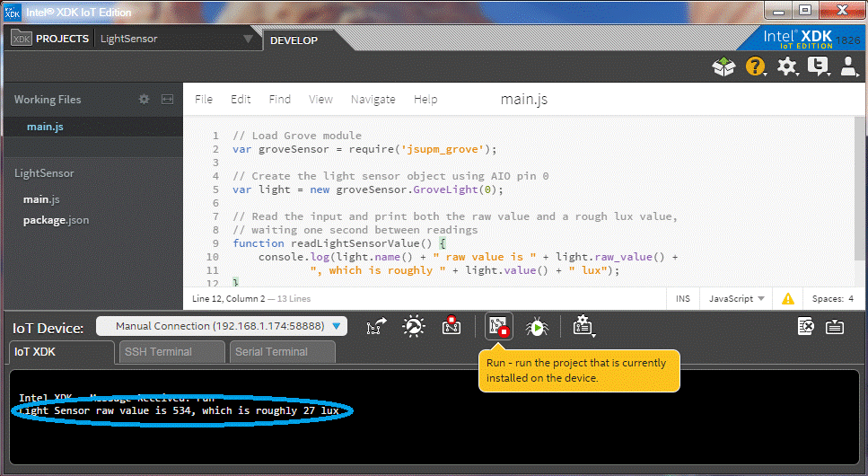Open the user account icon
The height and width of the screenshot is (476, 868).
point(848,66)
